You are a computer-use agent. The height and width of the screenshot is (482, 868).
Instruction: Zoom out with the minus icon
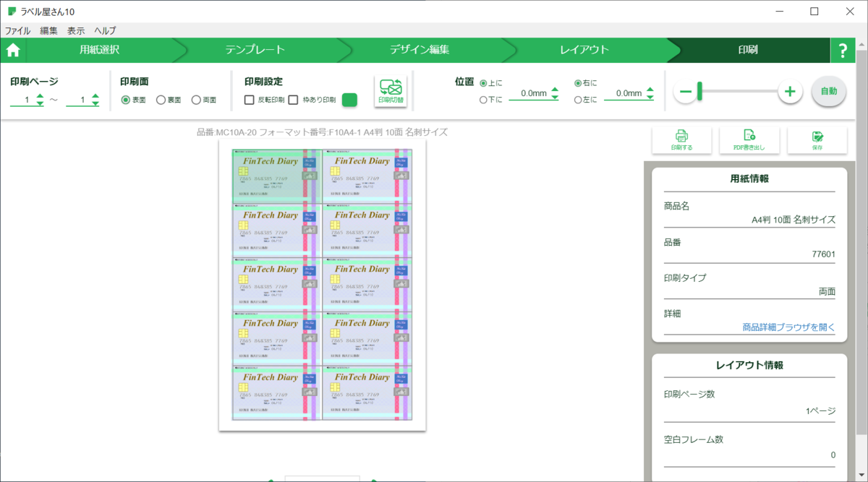[x=685, y=91]
